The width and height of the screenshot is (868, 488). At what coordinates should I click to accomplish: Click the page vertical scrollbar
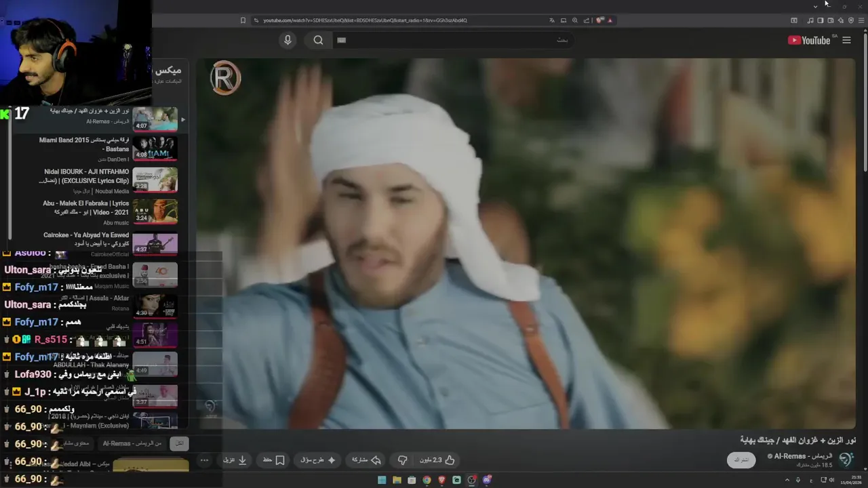point(865,102)
